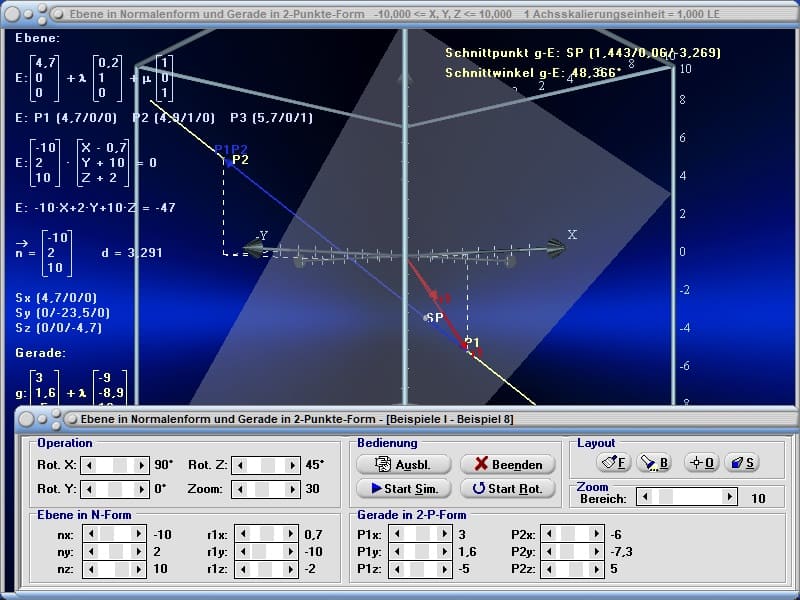800x600 pixels.
Task: Increase P1x with its right arrow
Action: pos(444,534)
